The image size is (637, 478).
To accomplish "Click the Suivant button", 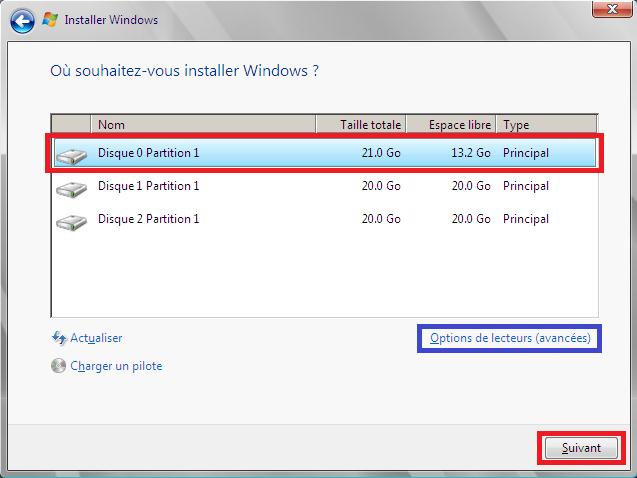I will point(581,448).
